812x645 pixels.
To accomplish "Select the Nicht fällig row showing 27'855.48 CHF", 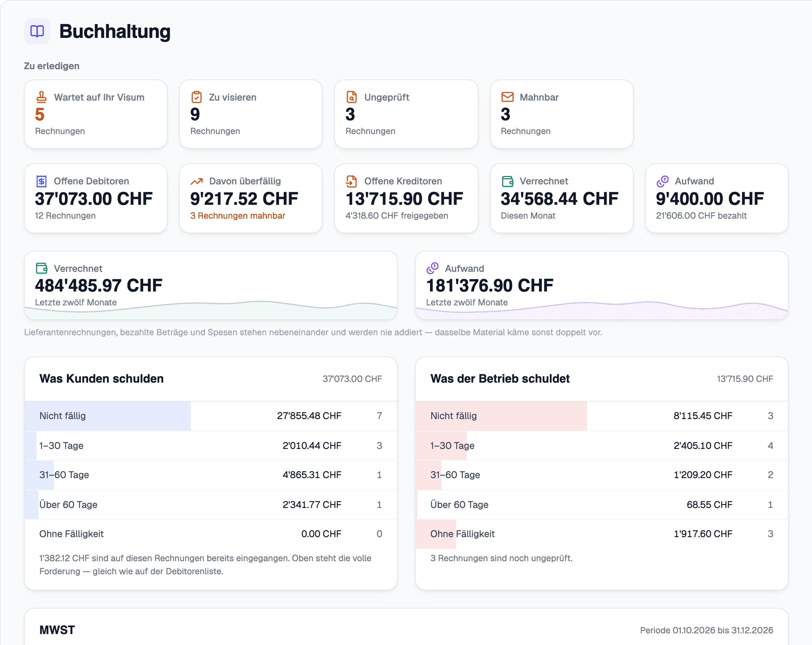I will click(x=211, y=416).
